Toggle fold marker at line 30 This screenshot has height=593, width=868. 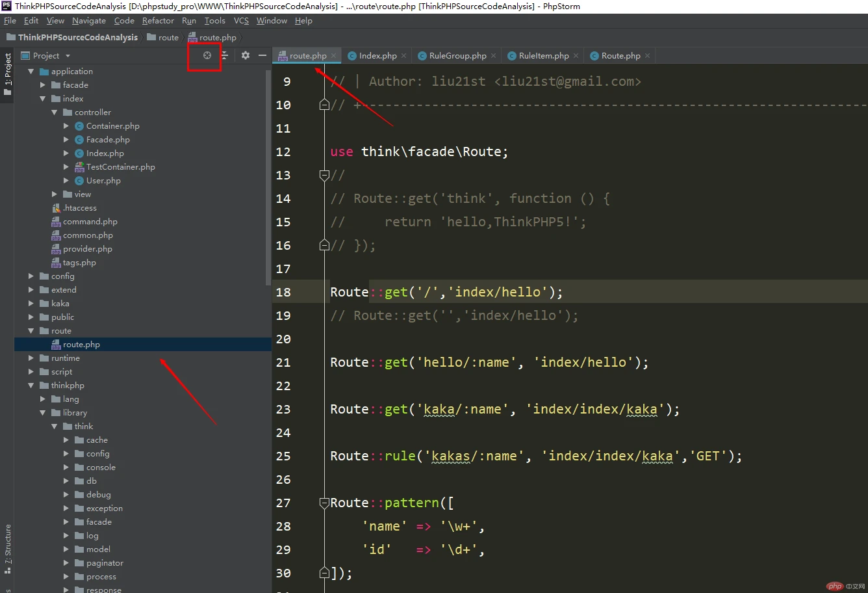[324, 573]
